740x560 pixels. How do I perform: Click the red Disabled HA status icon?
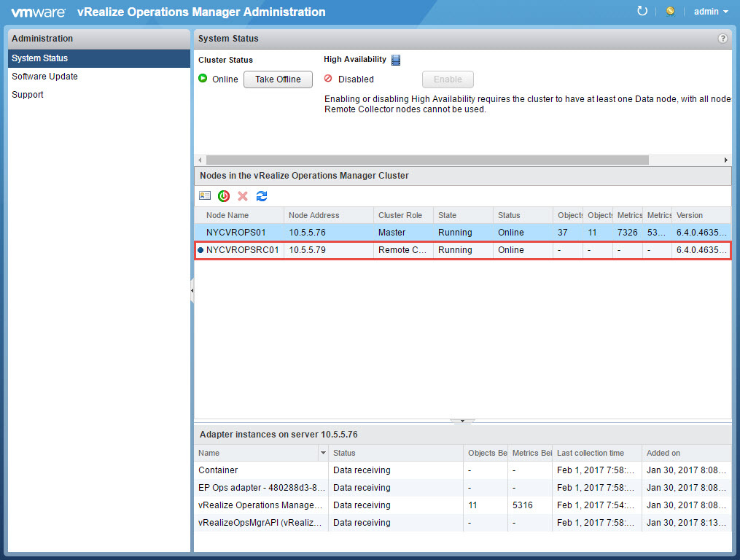click(x=328, y=78)
